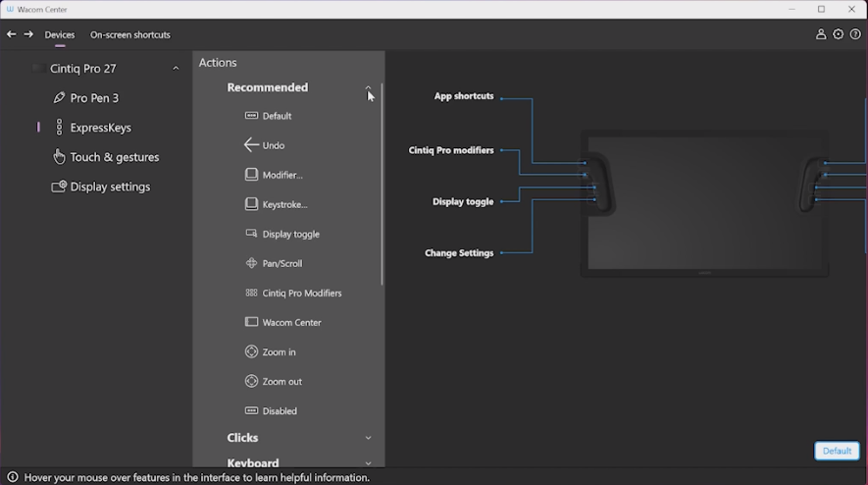Click the Default action icon
This screenshot has height=485, width=868.
click(251, 116)
